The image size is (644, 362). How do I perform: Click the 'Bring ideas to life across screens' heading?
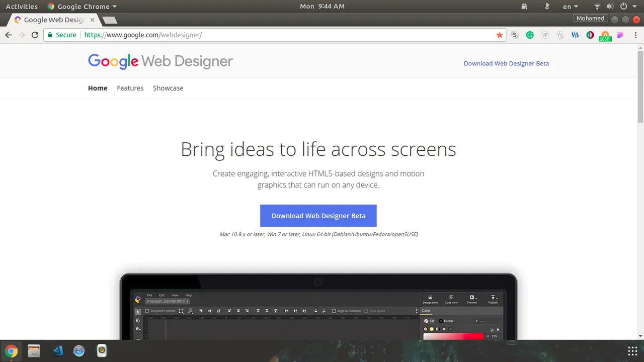[318, 149]
